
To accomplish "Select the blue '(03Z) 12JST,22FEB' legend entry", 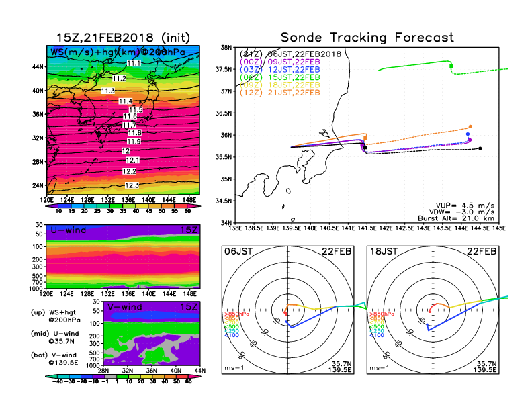I will click(280, 70).
